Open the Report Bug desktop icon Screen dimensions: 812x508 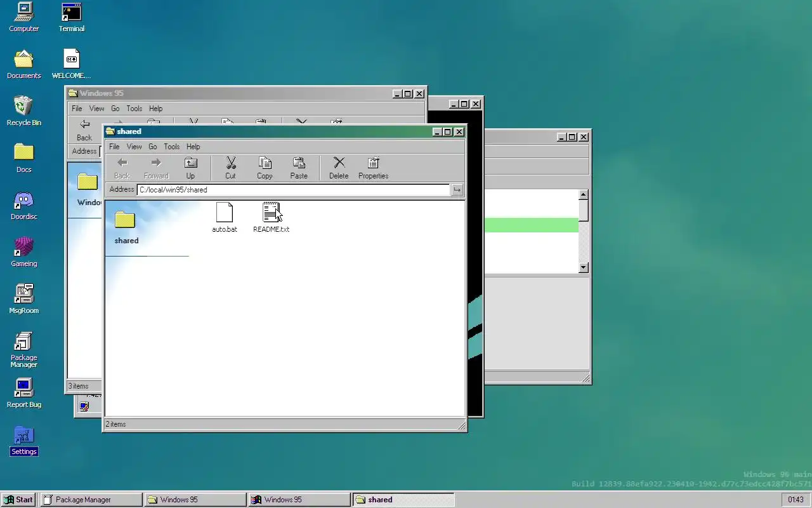point(23,393)
